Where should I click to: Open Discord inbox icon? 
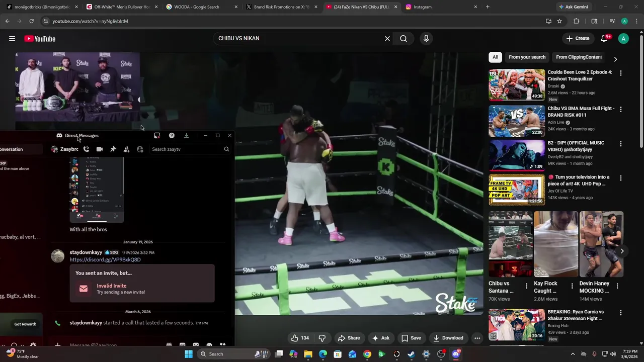point(157,136)
